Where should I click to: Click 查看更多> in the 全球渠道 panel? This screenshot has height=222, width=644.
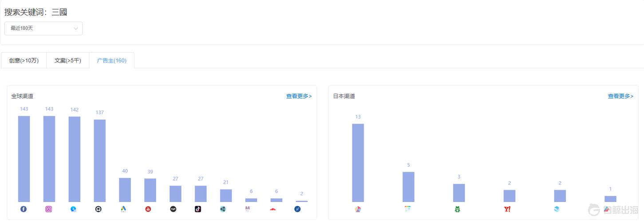(x=299, y=96)
